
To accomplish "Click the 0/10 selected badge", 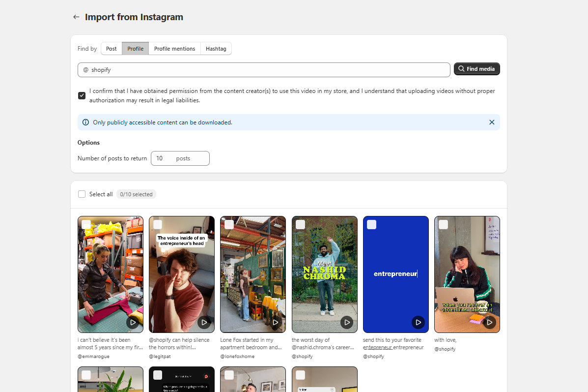I will coord(136,194).
